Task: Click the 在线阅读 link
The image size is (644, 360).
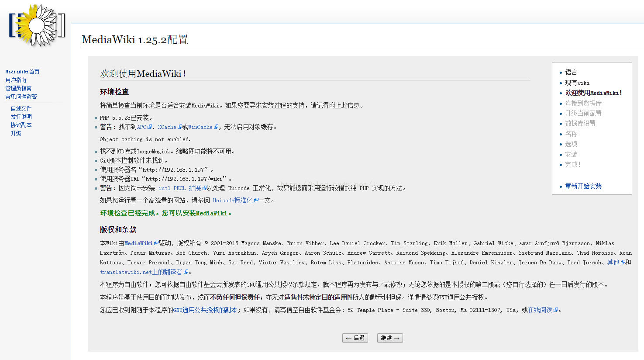Action: (x=543, y=310)
